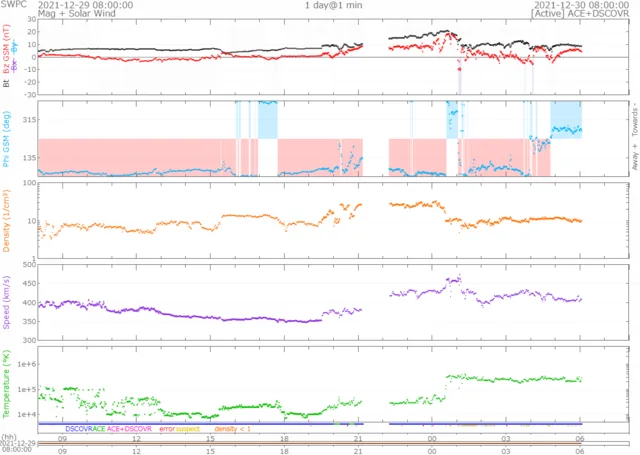Click the Bt axis label
Viewport: 640px width, 455px height.
[x=6, y=83]
